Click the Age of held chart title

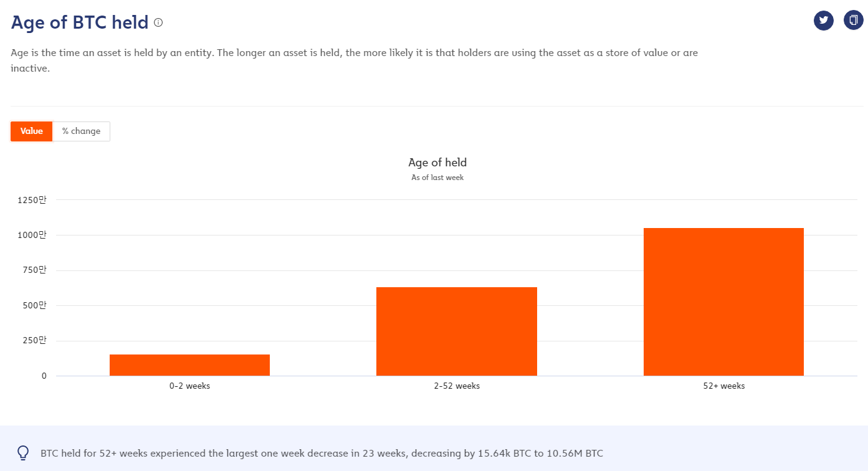point(437,163)
